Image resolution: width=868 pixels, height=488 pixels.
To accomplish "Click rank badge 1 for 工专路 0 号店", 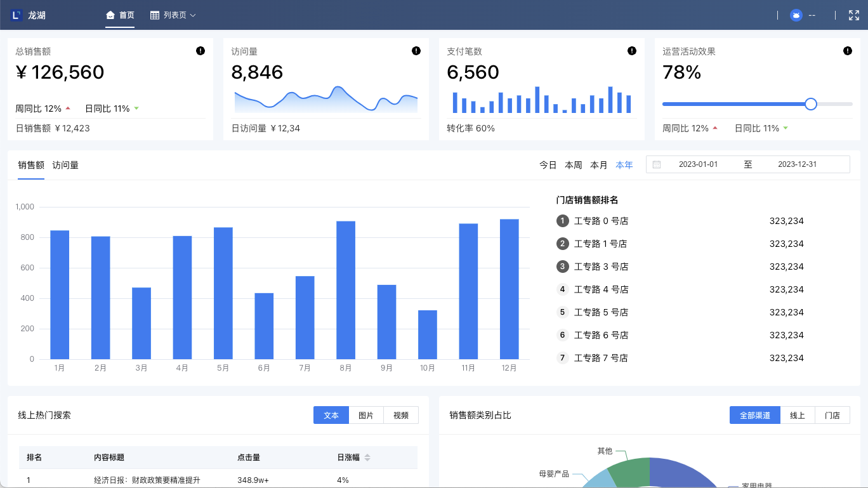I will (562, 221).
